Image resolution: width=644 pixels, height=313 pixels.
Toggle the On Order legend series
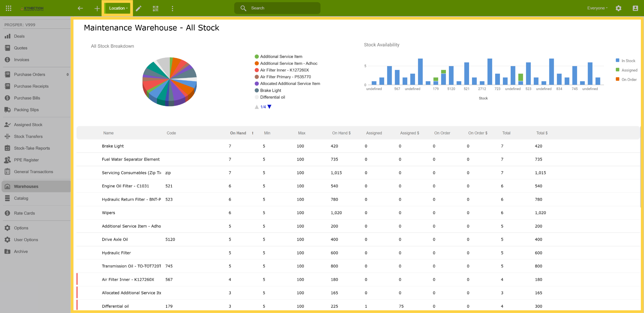point(626,80)
